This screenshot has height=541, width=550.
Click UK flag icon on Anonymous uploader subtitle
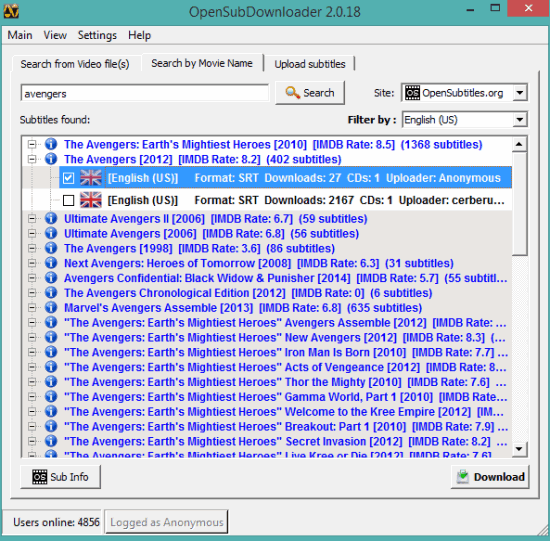click(91, 178)
